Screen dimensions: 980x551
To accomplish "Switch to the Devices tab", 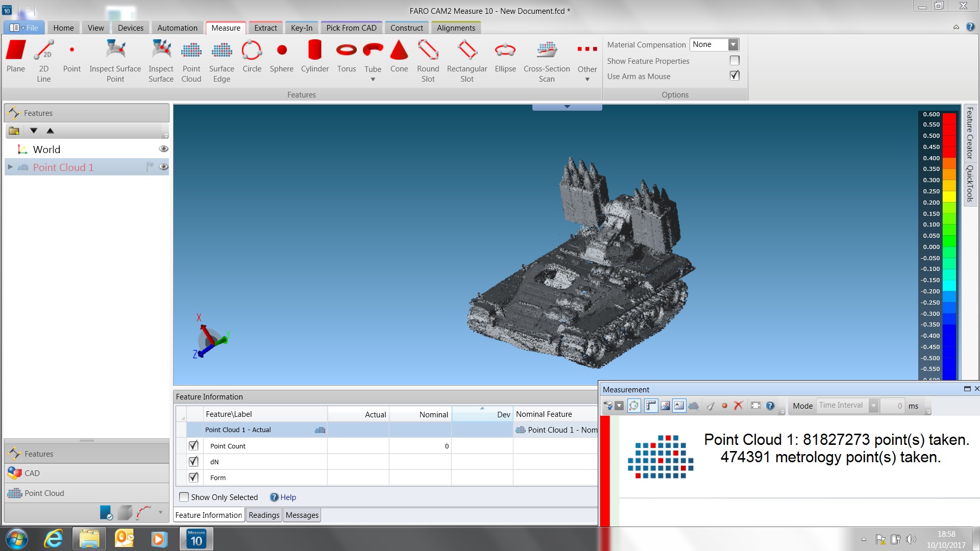I will [131, 28].
